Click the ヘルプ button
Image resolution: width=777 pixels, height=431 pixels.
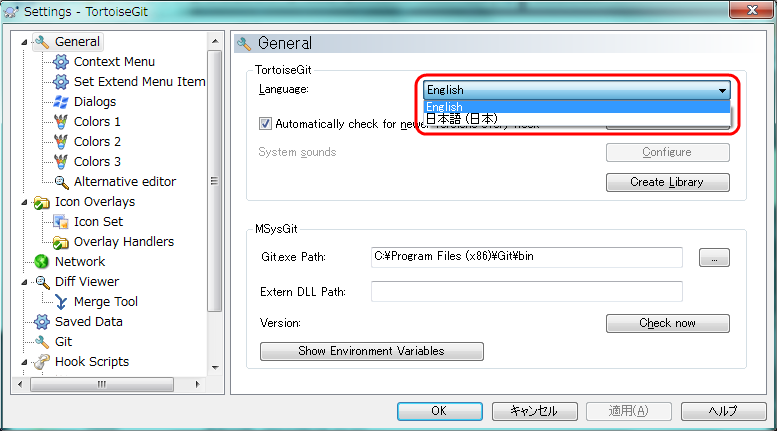[x=723, y=411]
